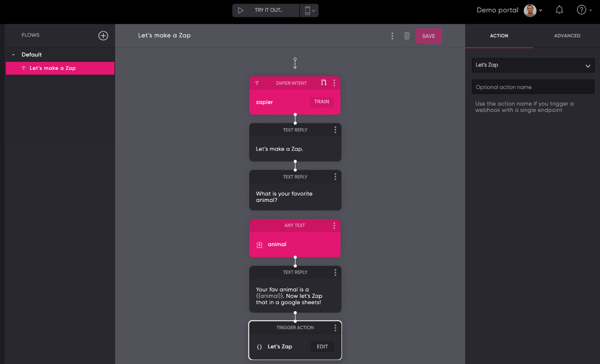Click the animal parameter download icon
This screenshot has width=600, height=364.
click(259, 245)
